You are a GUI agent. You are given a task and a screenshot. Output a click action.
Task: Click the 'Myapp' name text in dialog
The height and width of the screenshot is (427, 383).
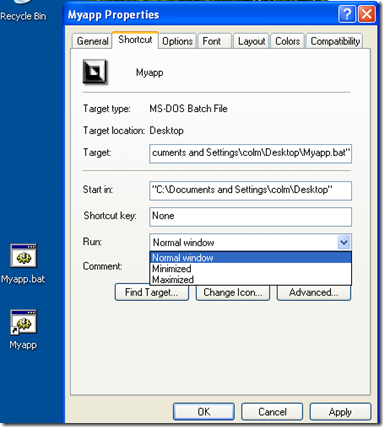click(x=149, y=73)
